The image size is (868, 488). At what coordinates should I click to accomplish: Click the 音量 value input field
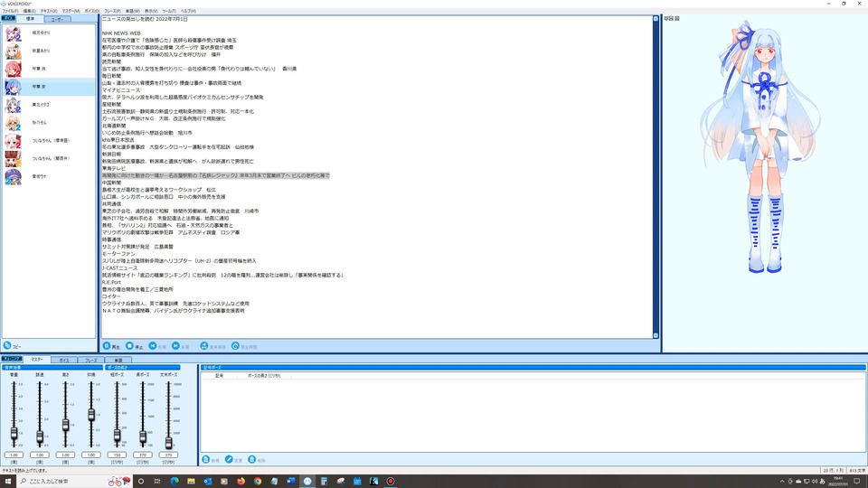14,455
